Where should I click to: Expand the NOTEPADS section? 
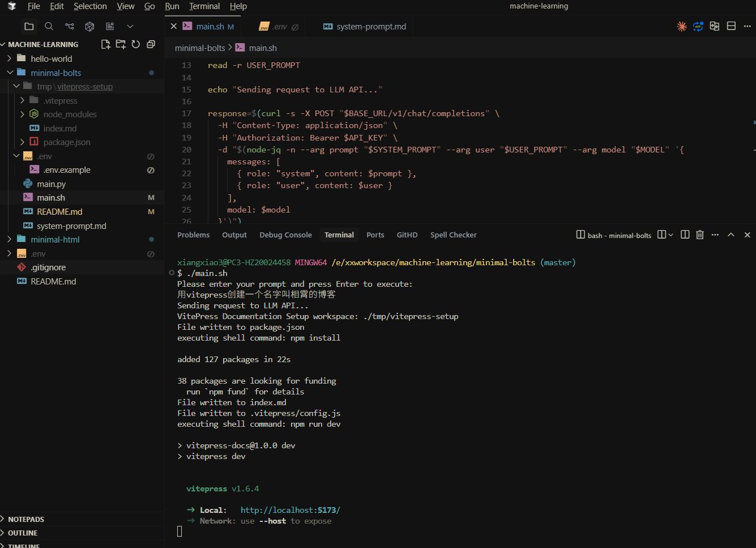(x=26, y=519)
